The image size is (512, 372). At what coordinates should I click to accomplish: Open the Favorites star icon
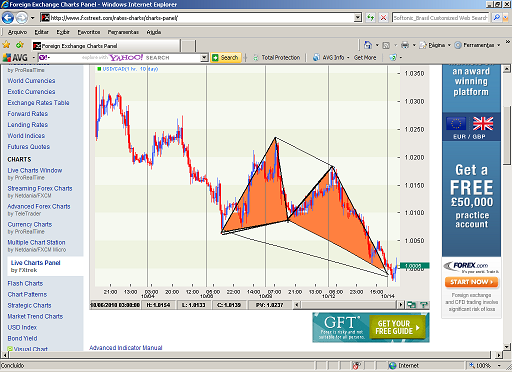click(6, 45)
